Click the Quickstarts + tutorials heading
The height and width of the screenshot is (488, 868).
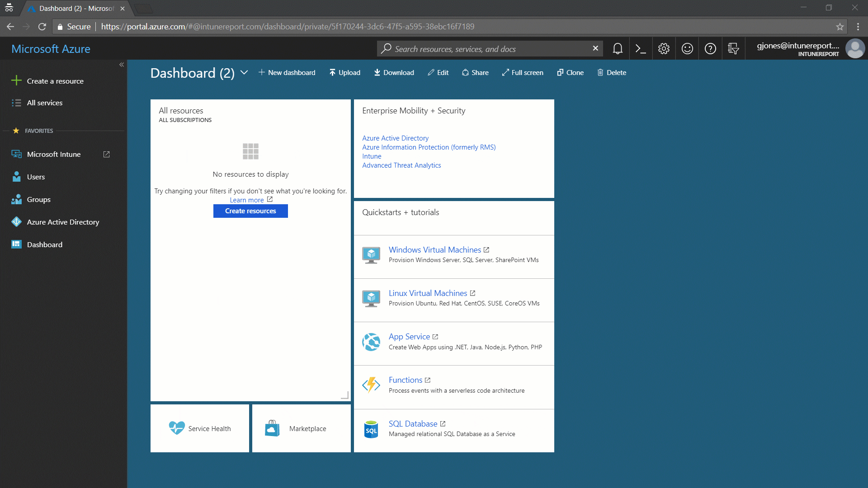(401, 212)
